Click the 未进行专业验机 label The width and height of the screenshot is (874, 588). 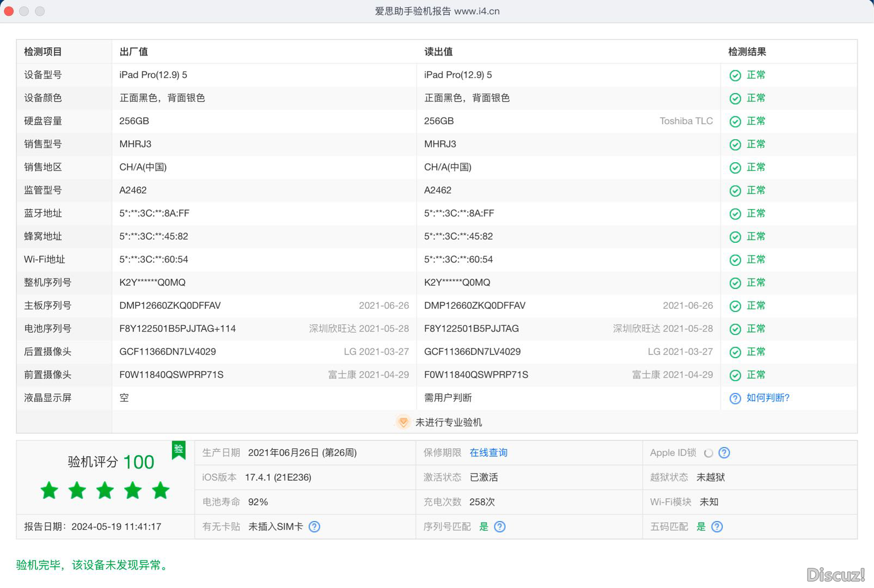(x=449, y=422)
